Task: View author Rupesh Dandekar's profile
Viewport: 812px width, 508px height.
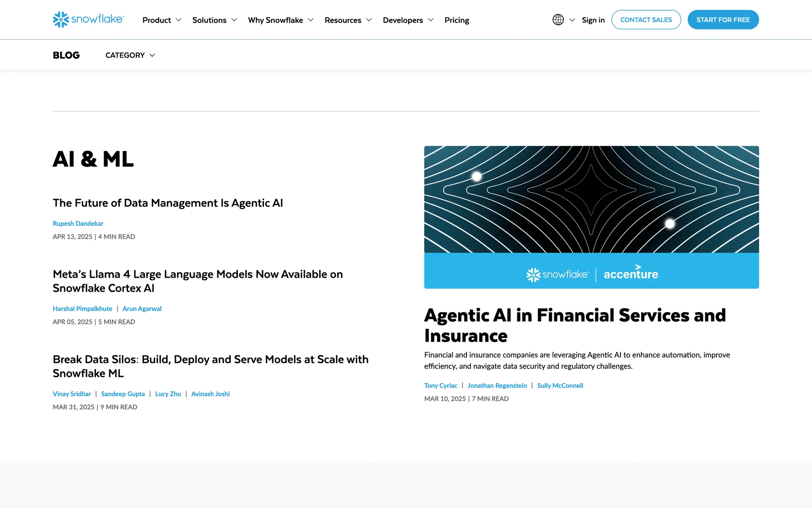Action: coord(78,224)
